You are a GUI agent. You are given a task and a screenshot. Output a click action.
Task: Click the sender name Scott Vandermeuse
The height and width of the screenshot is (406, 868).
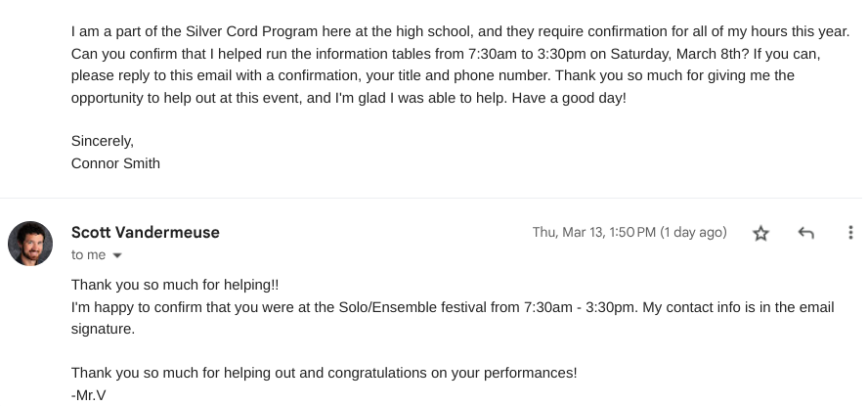pyautogui.click(x=145, y=232)
